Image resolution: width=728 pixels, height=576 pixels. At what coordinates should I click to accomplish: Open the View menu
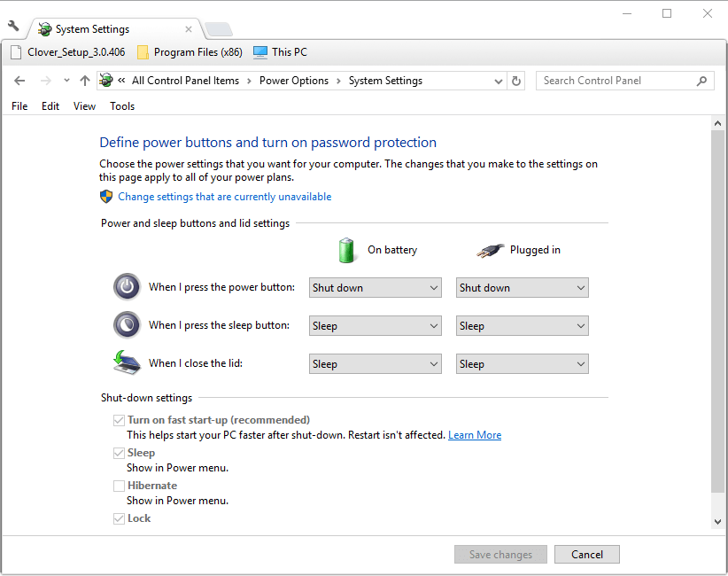84,106
